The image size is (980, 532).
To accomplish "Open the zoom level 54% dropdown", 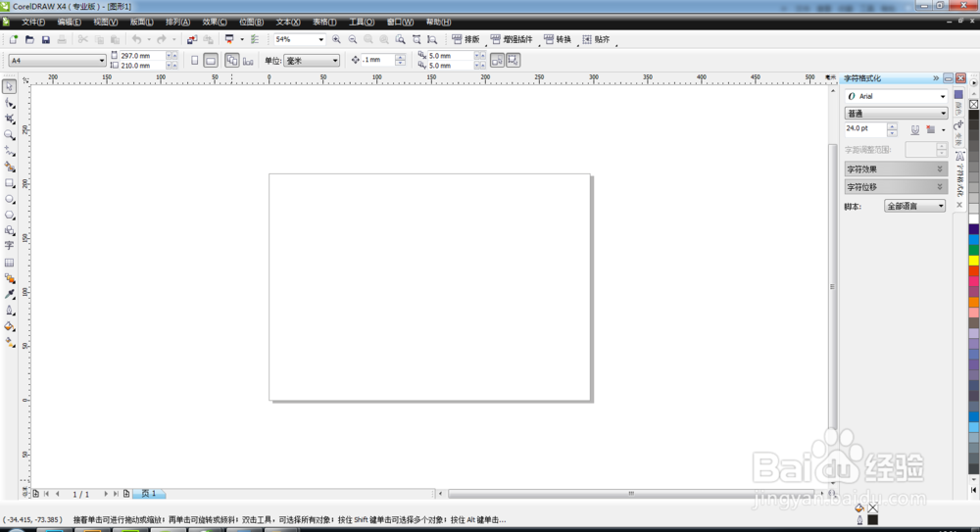I will click(x=320, y=39).
